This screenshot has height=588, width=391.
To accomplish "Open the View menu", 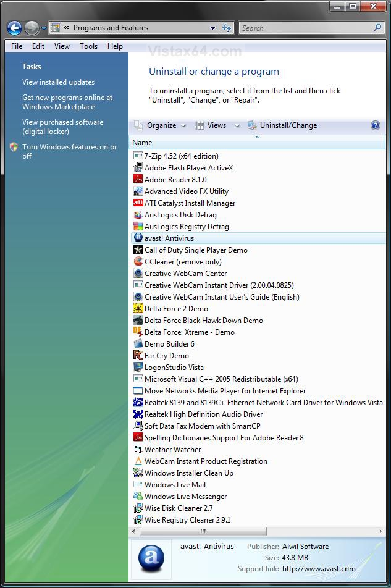I will click(x=62, y=46).
